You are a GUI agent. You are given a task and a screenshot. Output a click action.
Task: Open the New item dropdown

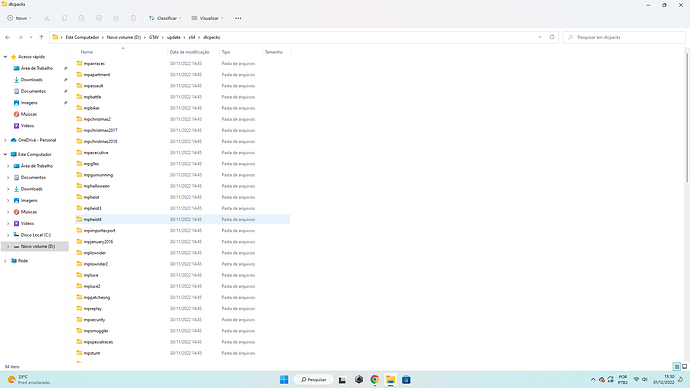[x=19, y=18]
